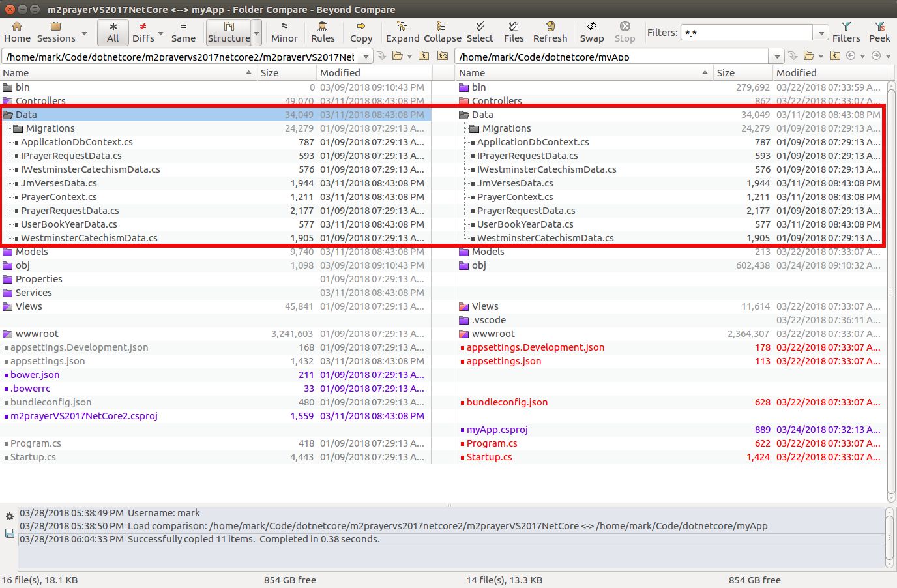The height and width of the screenshot is (588, 897).
Task: Open the Filters funnel dialog
Action: point(846,31)
